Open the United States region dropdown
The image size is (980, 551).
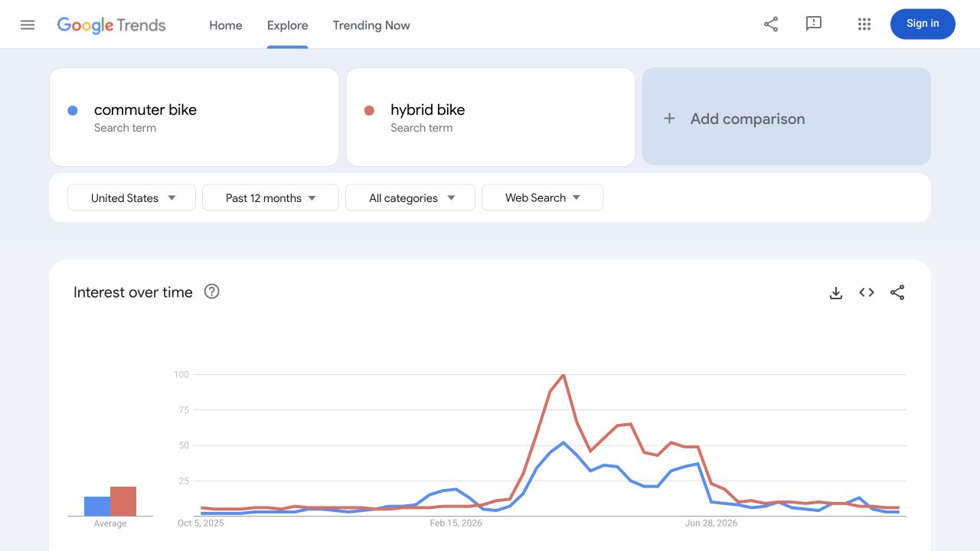[132, 197]
